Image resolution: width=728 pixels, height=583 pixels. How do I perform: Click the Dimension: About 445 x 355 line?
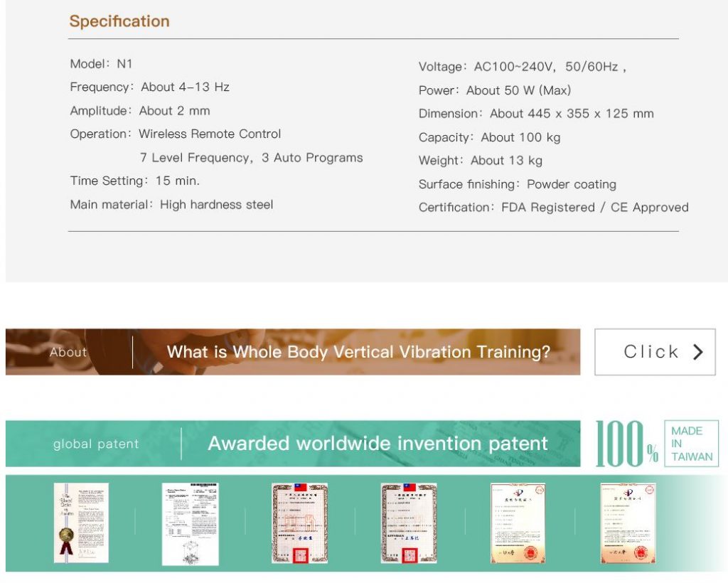535,114
